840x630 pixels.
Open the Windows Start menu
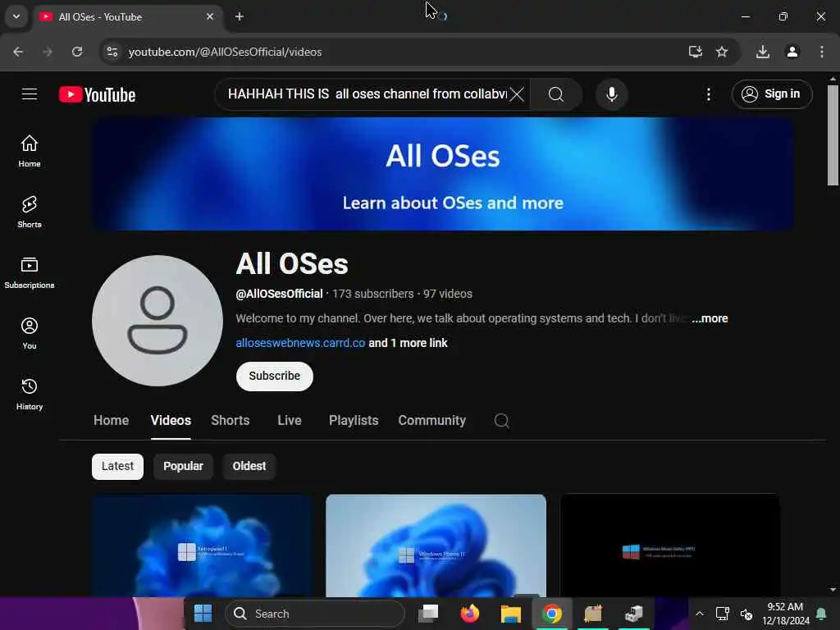(x=203, y=614)
